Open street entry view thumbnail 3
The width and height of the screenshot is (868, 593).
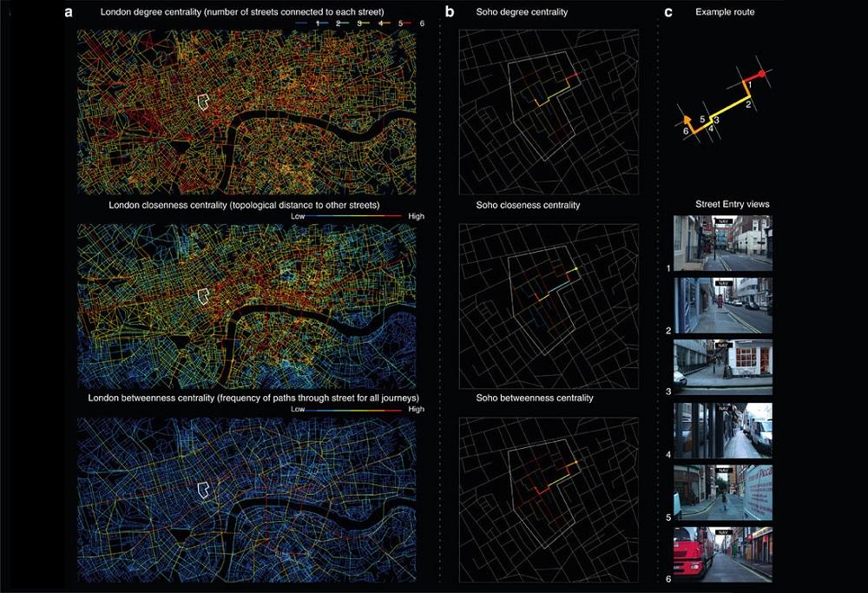pos(722,362)
